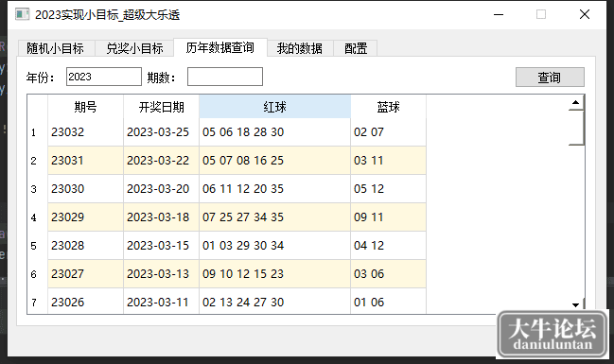This screenshot has width=614, height=364.
Task: Click the empty 期数 input field
Action: tap(225, 77)
